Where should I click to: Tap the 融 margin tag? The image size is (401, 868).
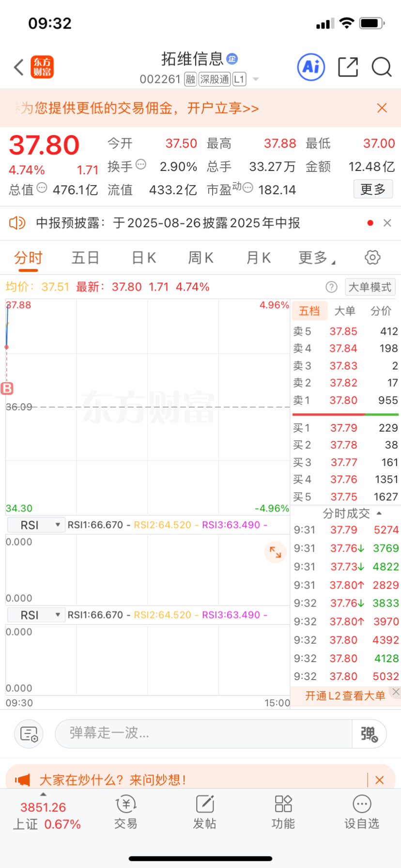(190, 79)
